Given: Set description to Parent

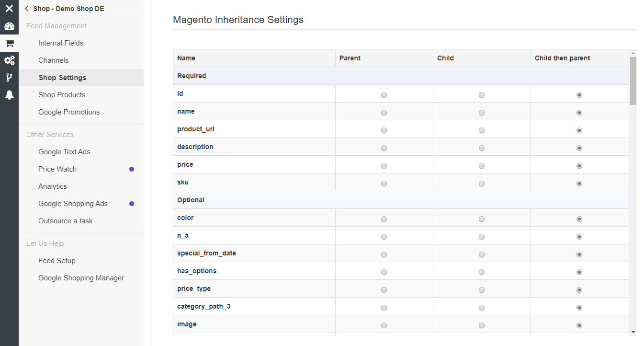Looking at the screenshot, I should pyautogui.click(x=384, y=148).
